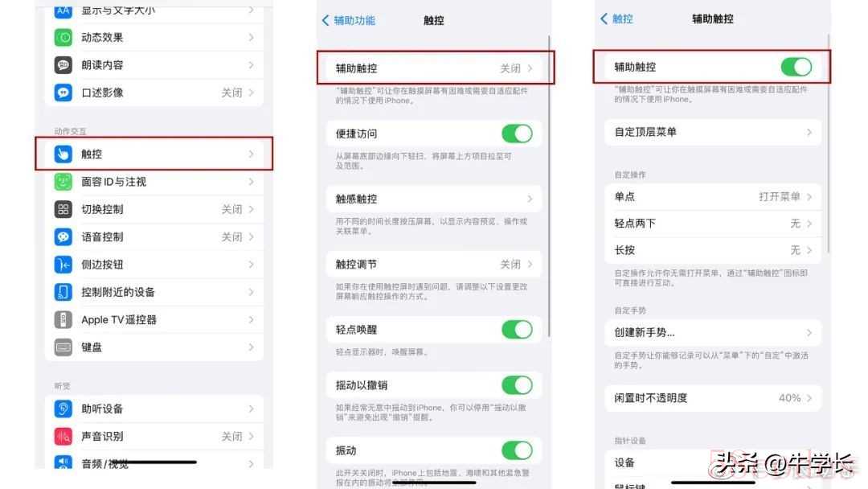This screenshot has width=868, height=489.
Task: Open 面容ID与注视 face icon
Action: (x=63, y=182)
